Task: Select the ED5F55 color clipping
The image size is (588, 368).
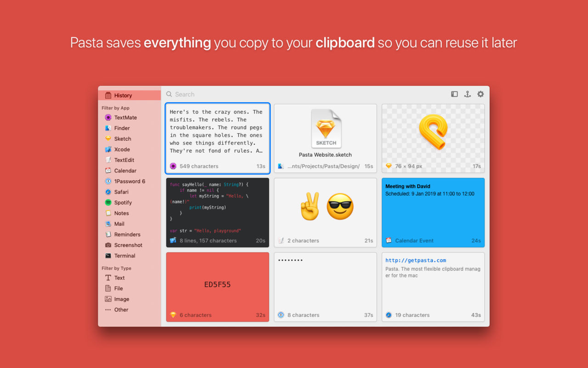Action: [218, 287]
